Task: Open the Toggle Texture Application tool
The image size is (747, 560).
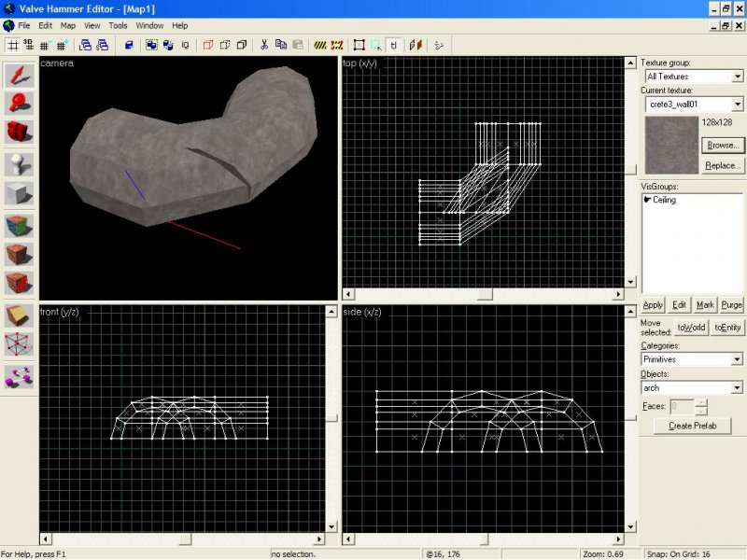Action: point(19,224)
